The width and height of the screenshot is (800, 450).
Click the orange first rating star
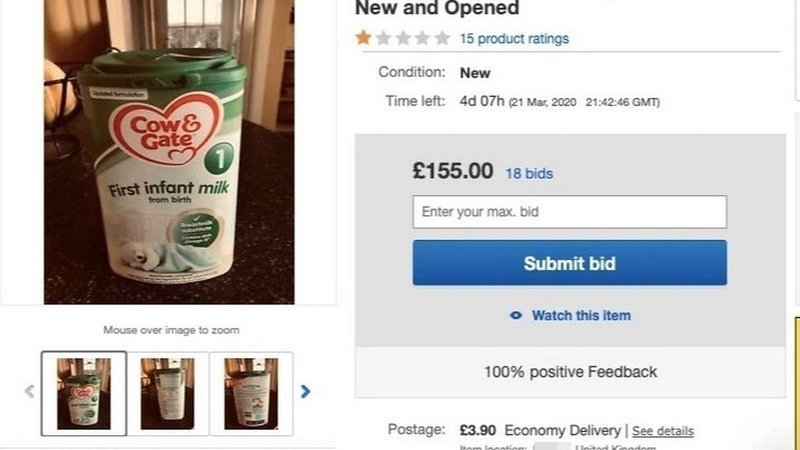[363, 38]
